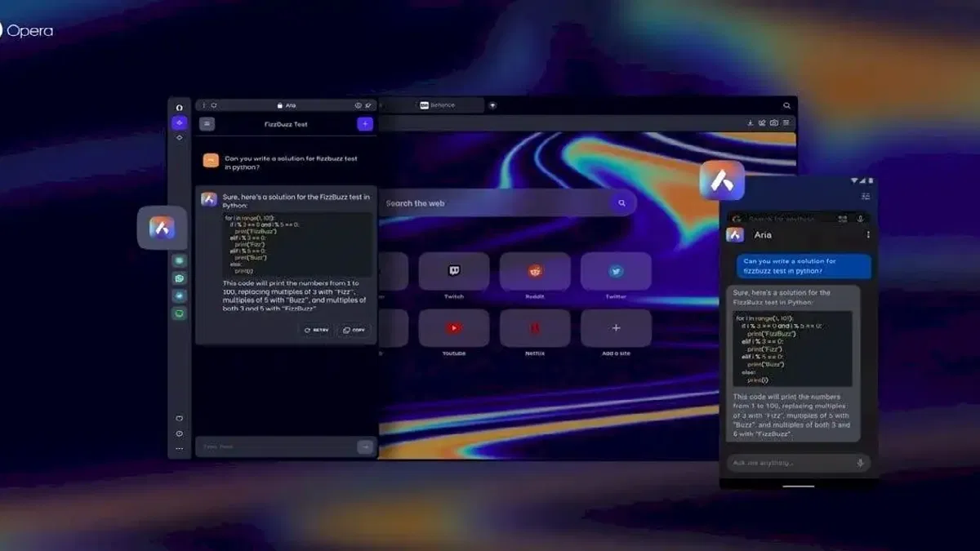
Task: Tap the phone's Ask me anything input field
Action: tap(799, 463)
